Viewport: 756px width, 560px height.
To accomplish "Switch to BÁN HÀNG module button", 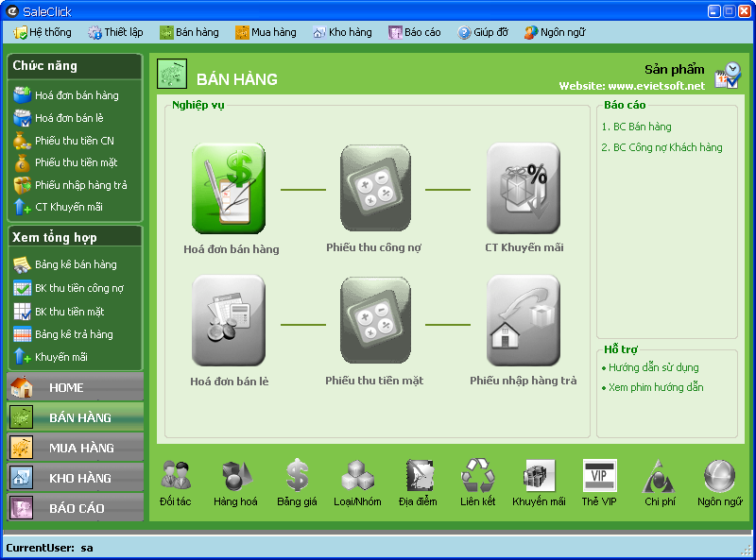I will click(76, 417).
